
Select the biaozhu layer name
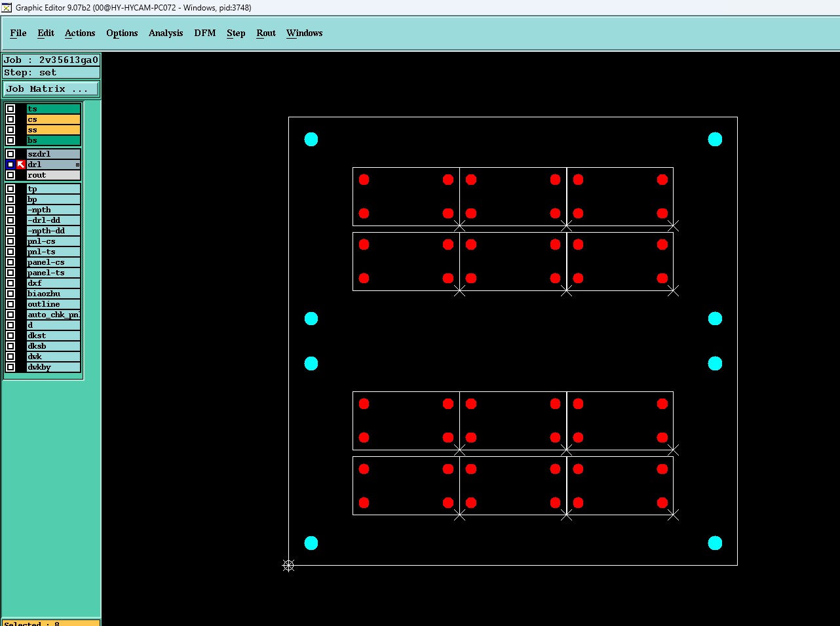(54, 294)
